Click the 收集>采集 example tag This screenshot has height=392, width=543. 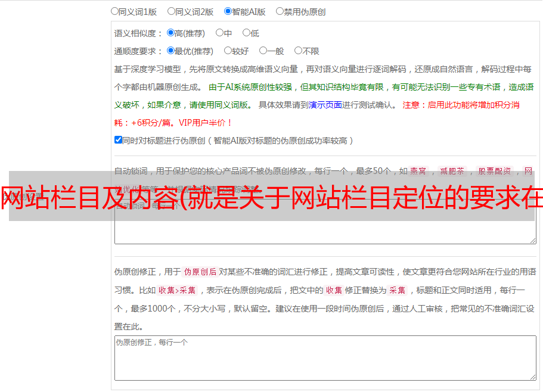pyautogui.click(x=177, y=290)
